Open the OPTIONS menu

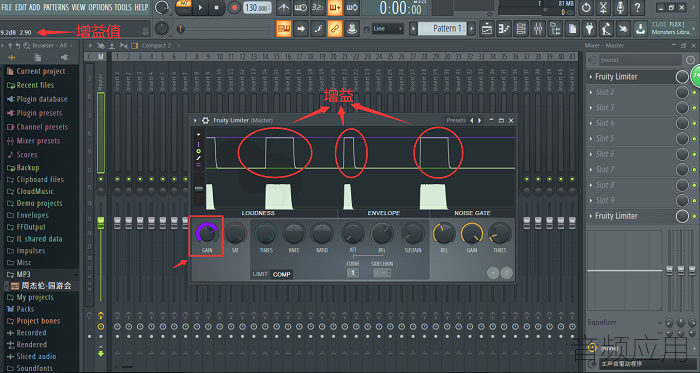pyautogui.click(x=100, y=7)
